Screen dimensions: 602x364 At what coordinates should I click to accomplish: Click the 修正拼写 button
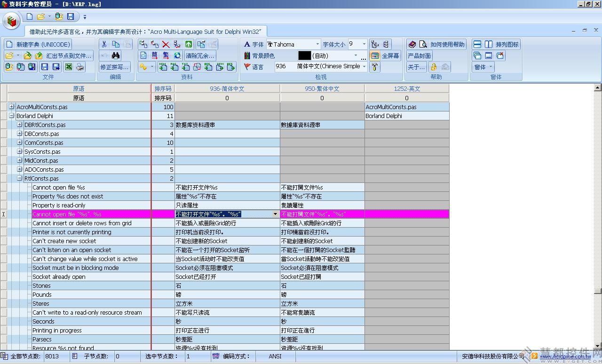point(114,67)
